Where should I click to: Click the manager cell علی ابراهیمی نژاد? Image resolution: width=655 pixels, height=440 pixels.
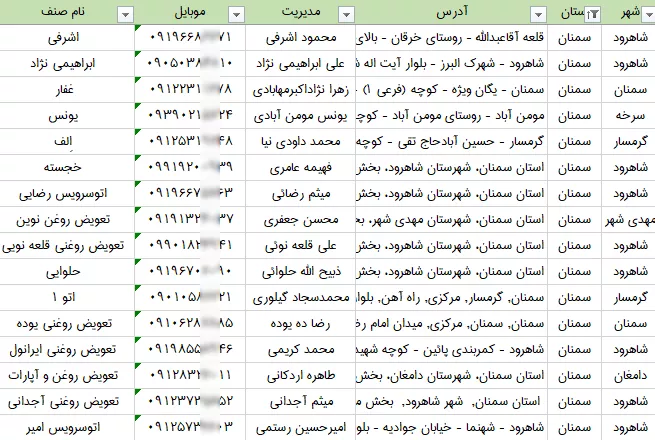300,64
